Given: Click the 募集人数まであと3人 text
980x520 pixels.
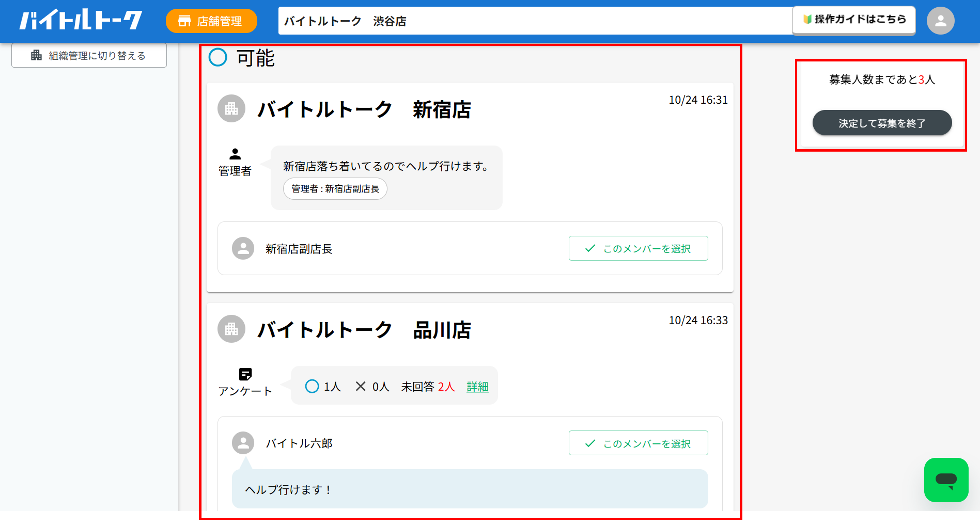Looking at the screenshot, I should coord(882,79).
